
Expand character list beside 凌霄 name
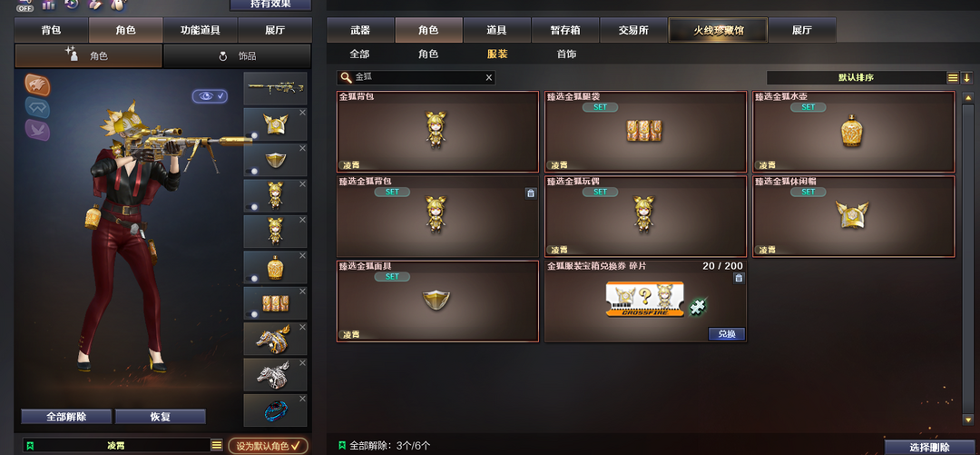pyautogui.click(x=217, y=445)
